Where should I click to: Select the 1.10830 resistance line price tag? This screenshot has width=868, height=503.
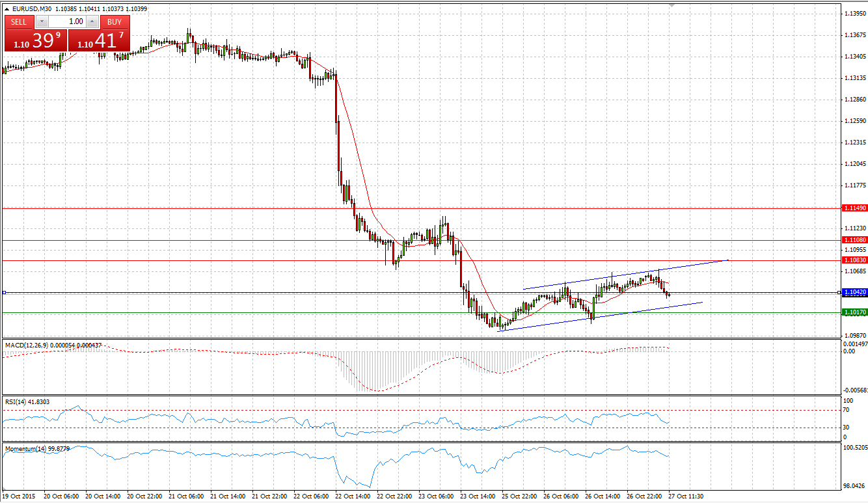(x=854, y=259)
